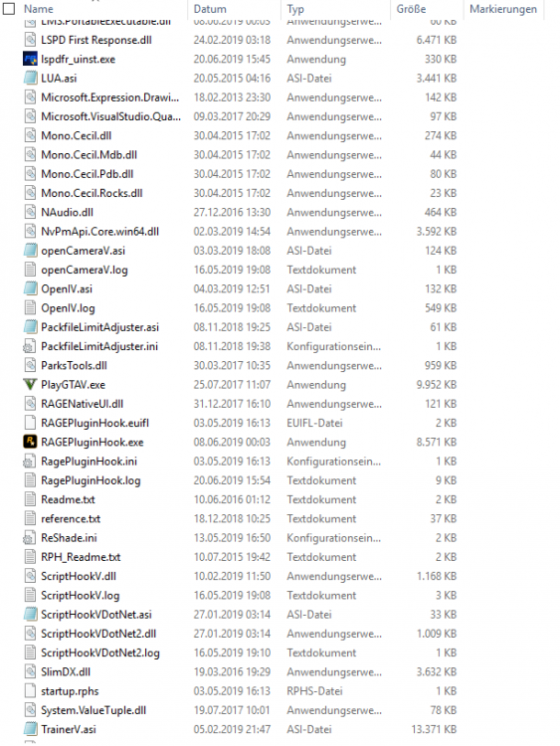Image resolution: width=560 pixels, height=746 pixels.
Task: Select the Readme.txt document icon
Action: (x=30, y=499)
